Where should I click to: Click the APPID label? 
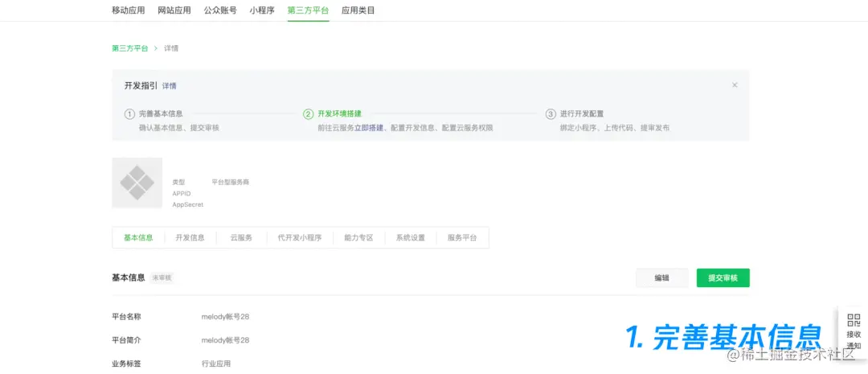click(182, 193)
